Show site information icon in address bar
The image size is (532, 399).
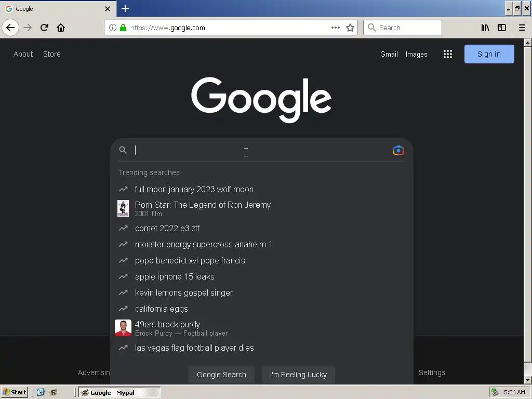click(113, 28)
